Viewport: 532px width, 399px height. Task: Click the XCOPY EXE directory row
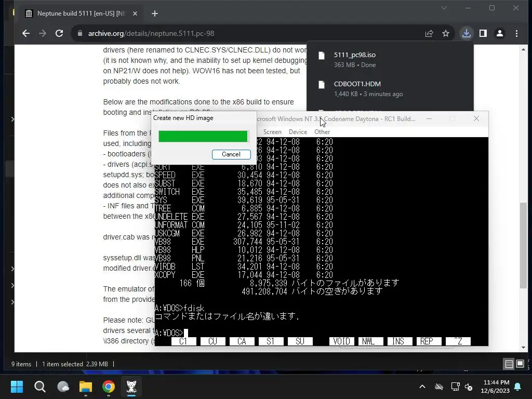pyautogui.click(x=244, y=275)
